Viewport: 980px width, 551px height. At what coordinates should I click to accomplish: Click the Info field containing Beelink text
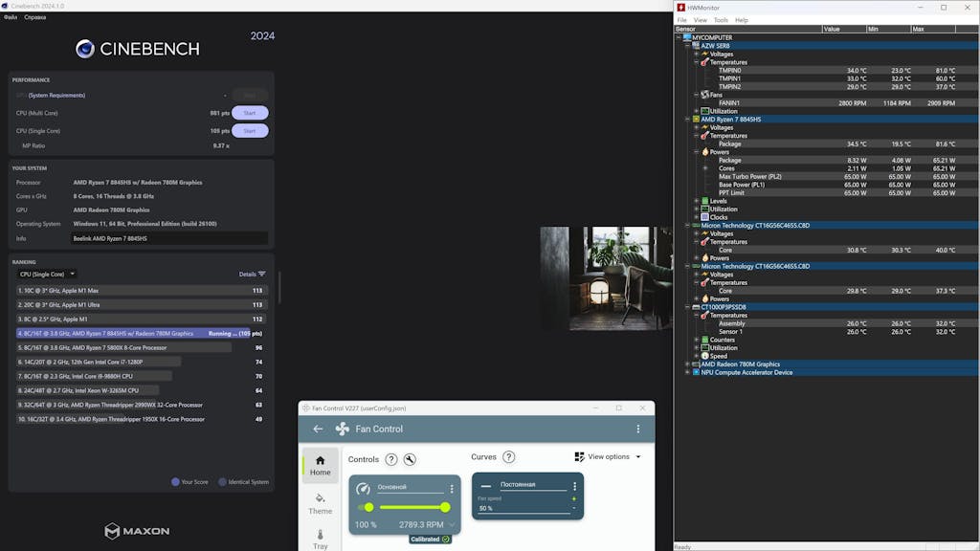click(168, 238)
